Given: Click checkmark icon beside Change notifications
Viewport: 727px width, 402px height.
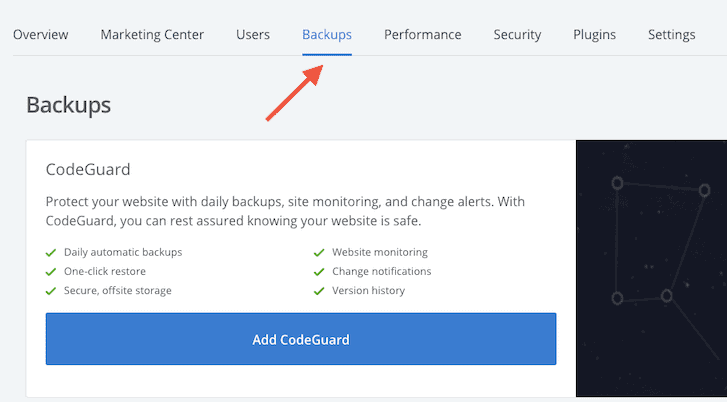Looking at the screenshot, I should pos(319,272).
